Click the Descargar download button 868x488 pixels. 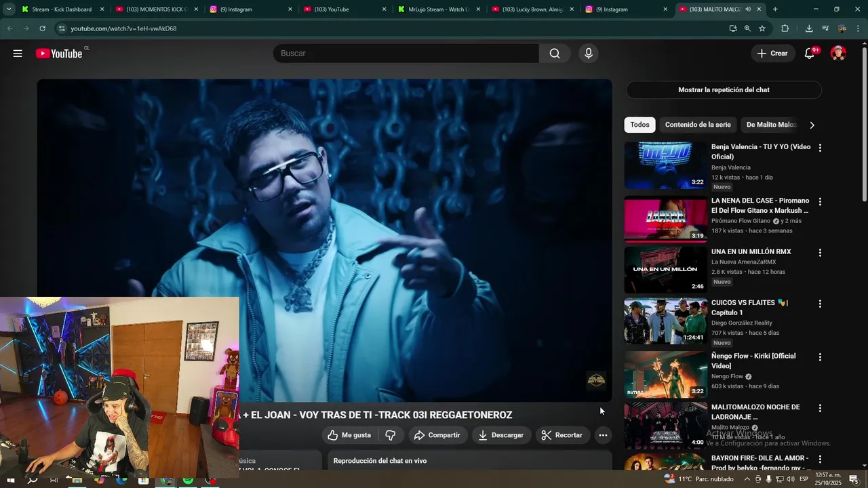click(501, 435)
